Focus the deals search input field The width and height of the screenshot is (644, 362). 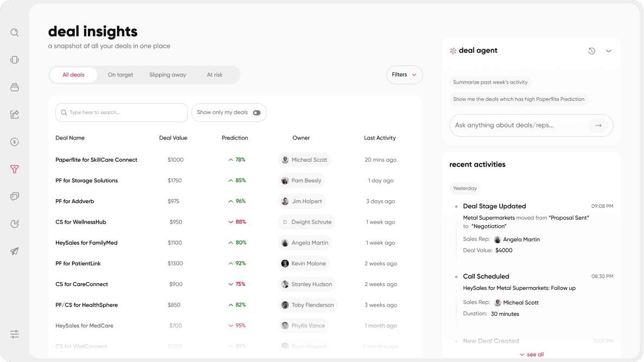pos(122,112)
